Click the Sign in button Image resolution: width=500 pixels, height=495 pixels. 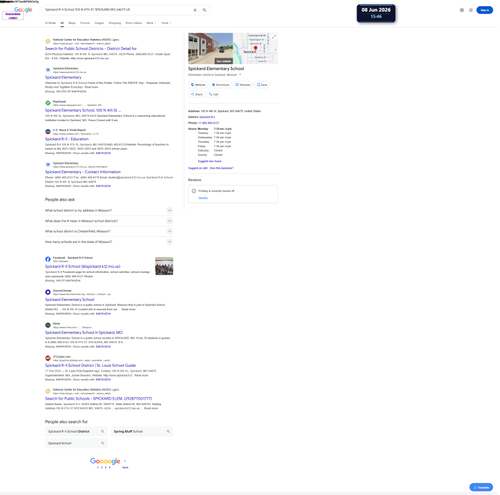coord(485,10)
